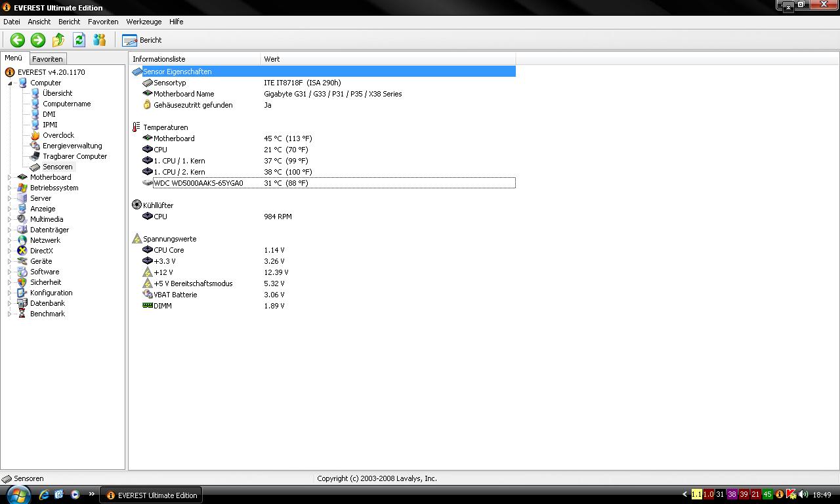The height and width of the screenshot is (504, 840).
Task: Click the Tragbarer Computer laptop icon
Action: pos(35,156)
